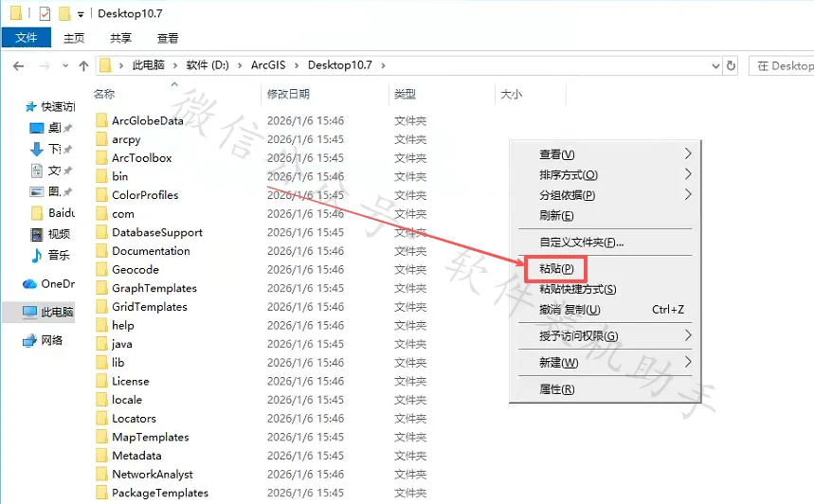The height and width of the screenshot is (504, 814).
Task: Click the properties quick access toolbar icon
Action: tap(45, 13)
